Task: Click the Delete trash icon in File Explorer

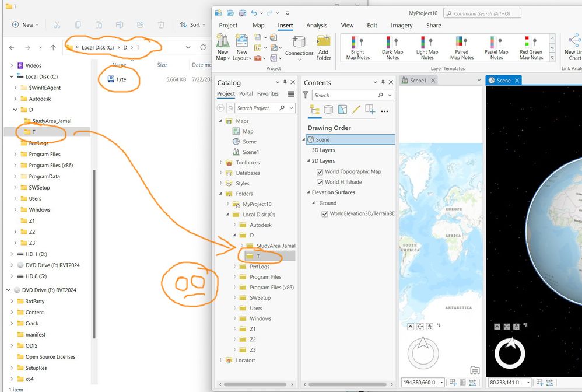Action: point(161,25)
